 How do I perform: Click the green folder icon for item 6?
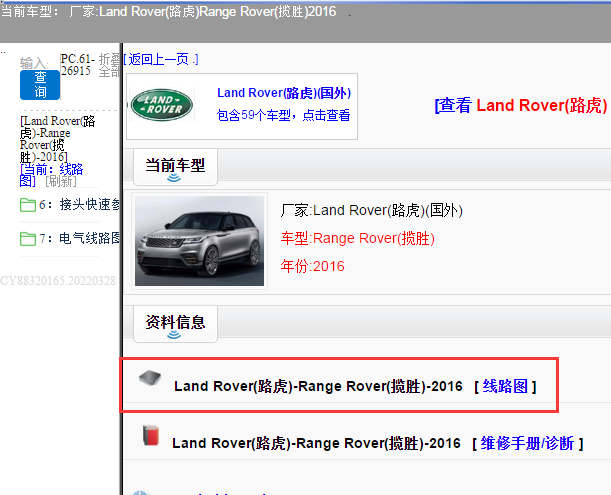[x=28, y=205]
